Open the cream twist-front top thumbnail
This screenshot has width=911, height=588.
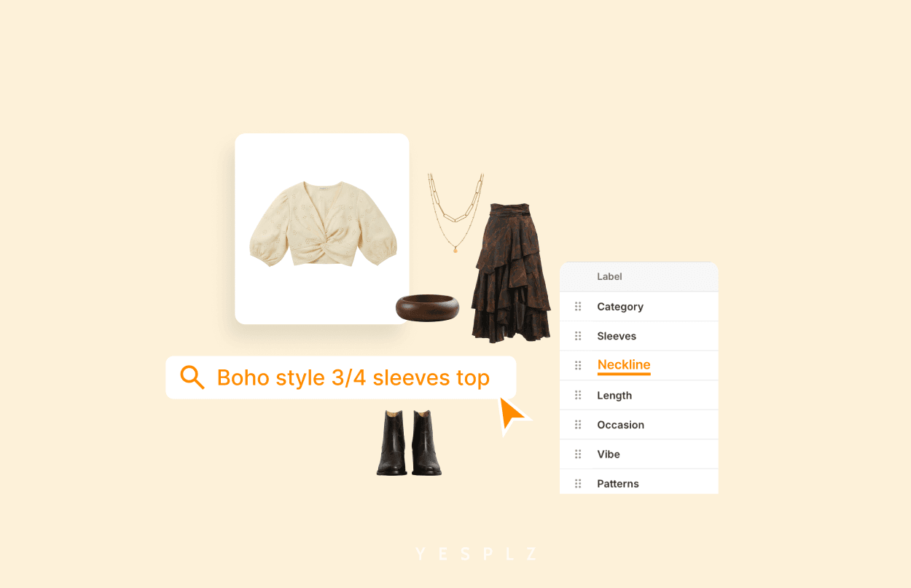point(322,229)
